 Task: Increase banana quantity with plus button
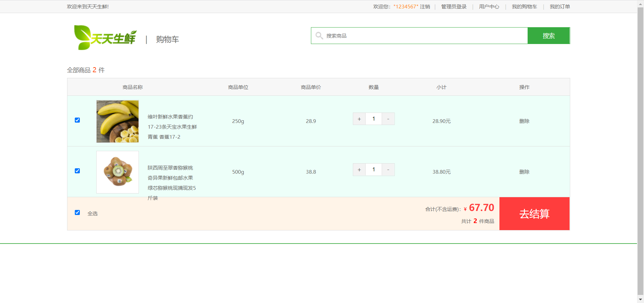pyautogui.click(x=359, y=119)
